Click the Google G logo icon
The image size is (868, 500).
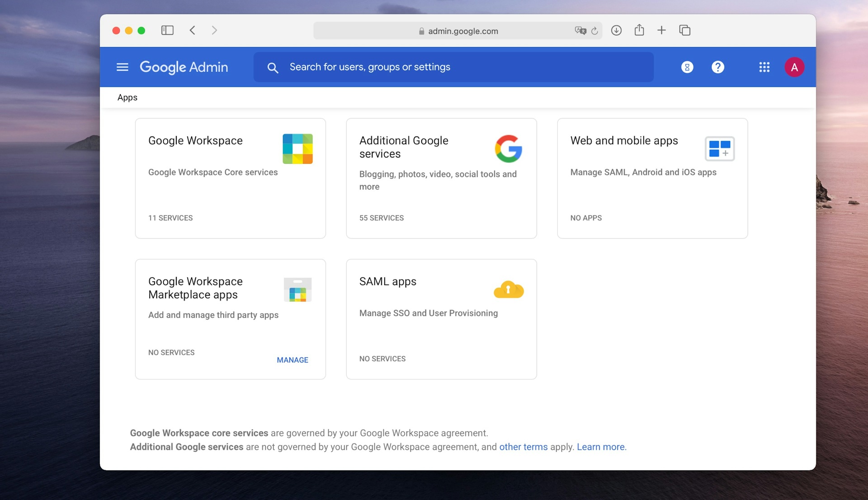coord(509,149)
